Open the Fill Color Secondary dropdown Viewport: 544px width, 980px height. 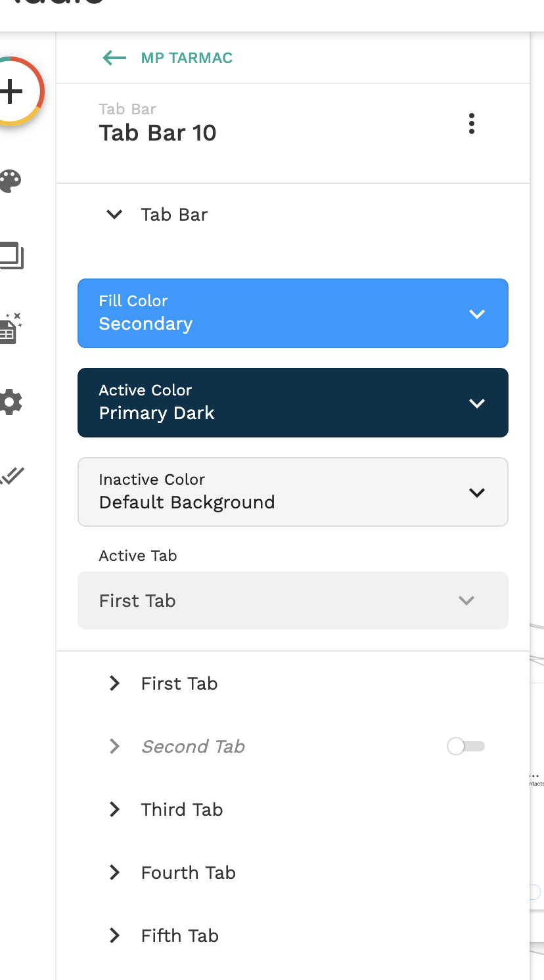coord(292,313)
